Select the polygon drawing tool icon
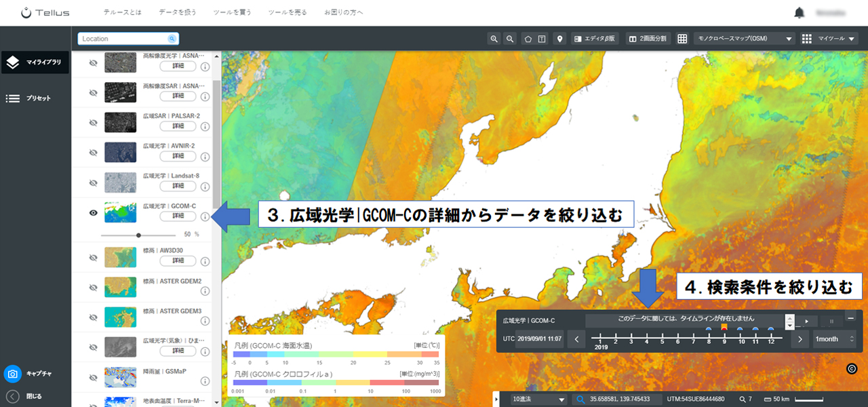 pos(528,39)
